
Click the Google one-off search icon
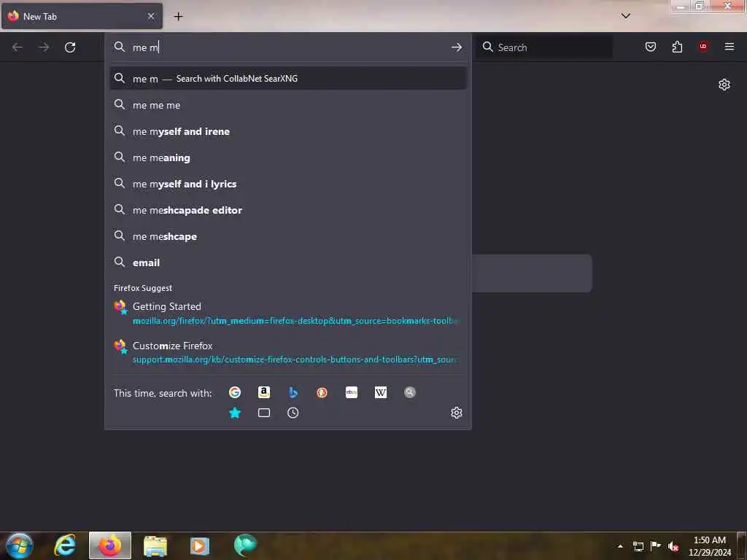point(234,392)
